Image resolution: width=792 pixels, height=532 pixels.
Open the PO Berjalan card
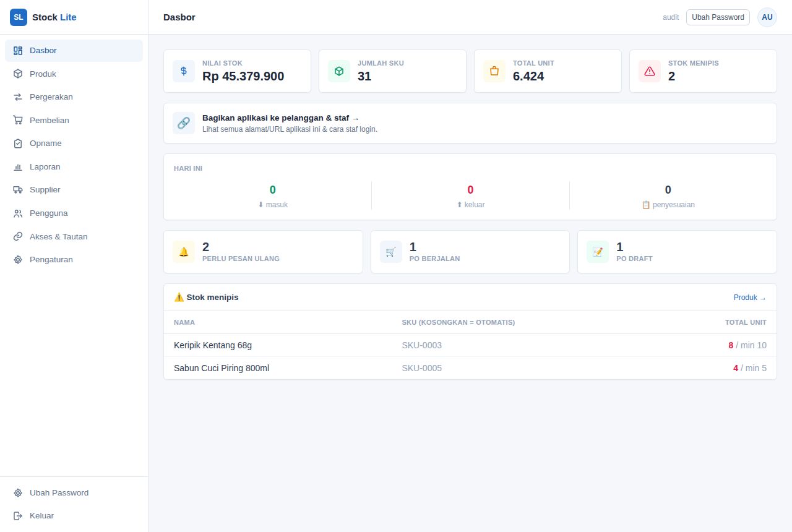(x=470, y=252)
